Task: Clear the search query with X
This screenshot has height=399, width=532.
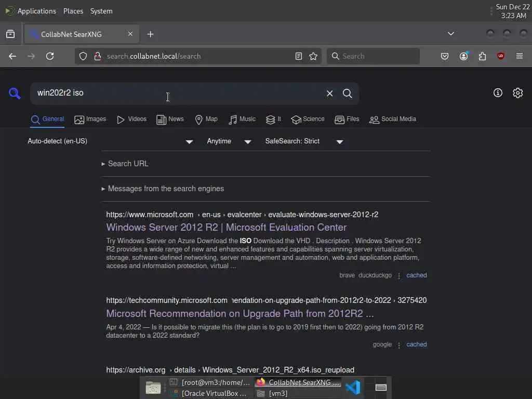Action: (x=329, y=94)
